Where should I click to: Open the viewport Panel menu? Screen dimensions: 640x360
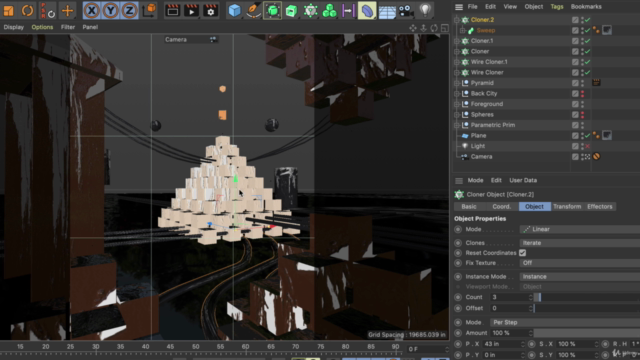coord(90,27)
